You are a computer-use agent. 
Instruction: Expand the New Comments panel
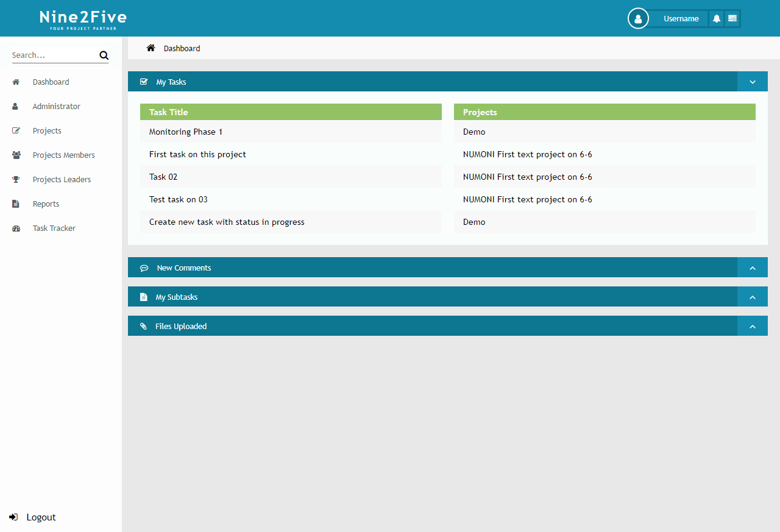(x=753, y=268)
